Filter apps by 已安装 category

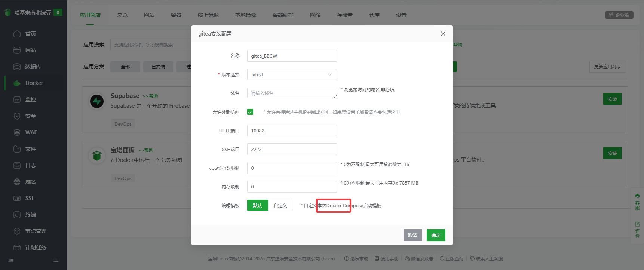point(158,67)
